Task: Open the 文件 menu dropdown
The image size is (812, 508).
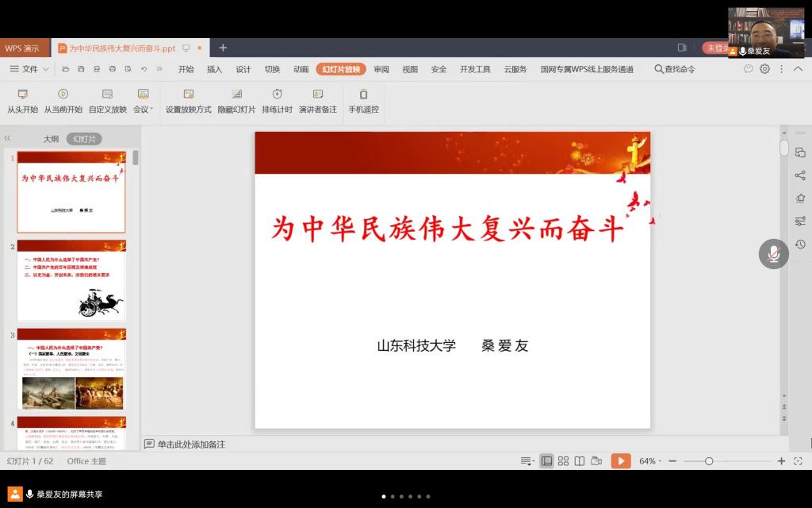Action: (29, 69)
